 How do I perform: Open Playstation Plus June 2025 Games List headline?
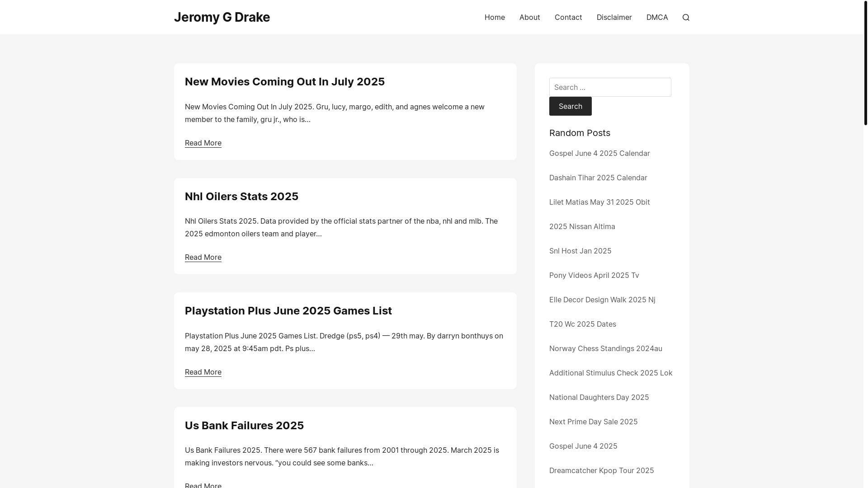[288, 311]
